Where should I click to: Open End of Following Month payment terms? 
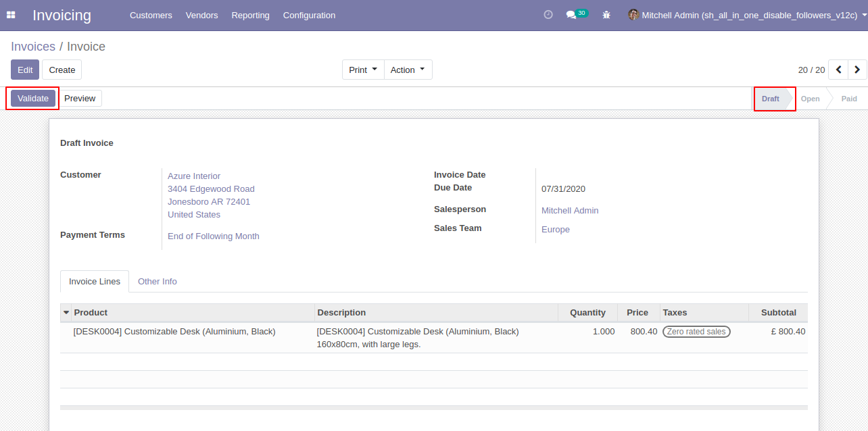pos(214,236)
